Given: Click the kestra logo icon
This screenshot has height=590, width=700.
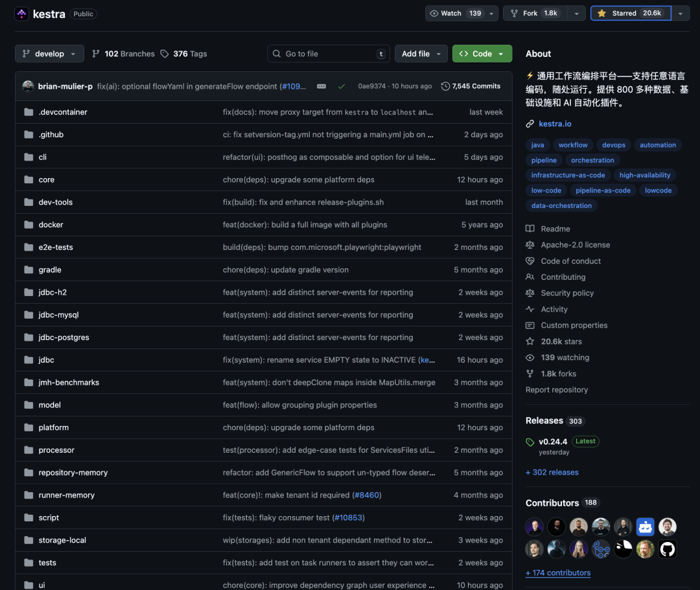Looking at the screenshot, I should (x=21, y=14).
